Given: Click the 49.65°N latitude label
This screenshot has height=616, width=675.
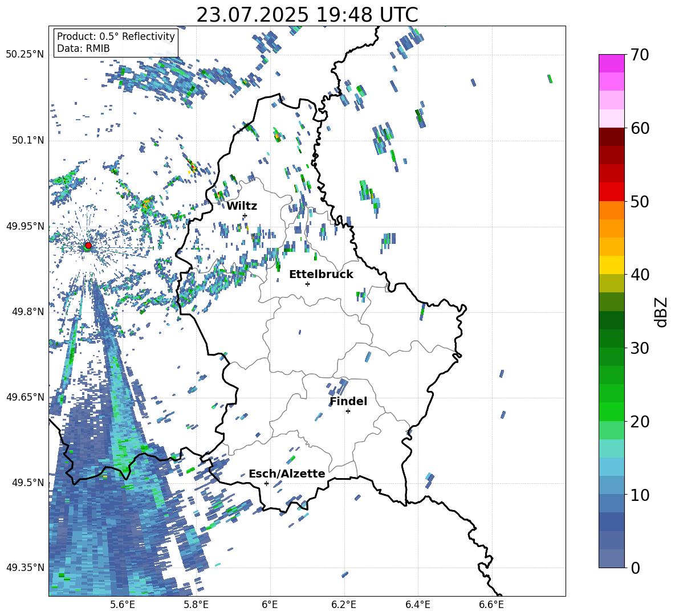Looking at the screenshot, I should [25, 397].
